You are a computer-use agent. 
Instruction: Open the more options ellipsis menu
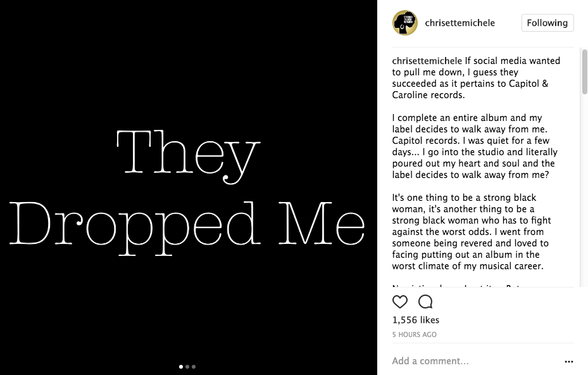(x=568, y=362)
